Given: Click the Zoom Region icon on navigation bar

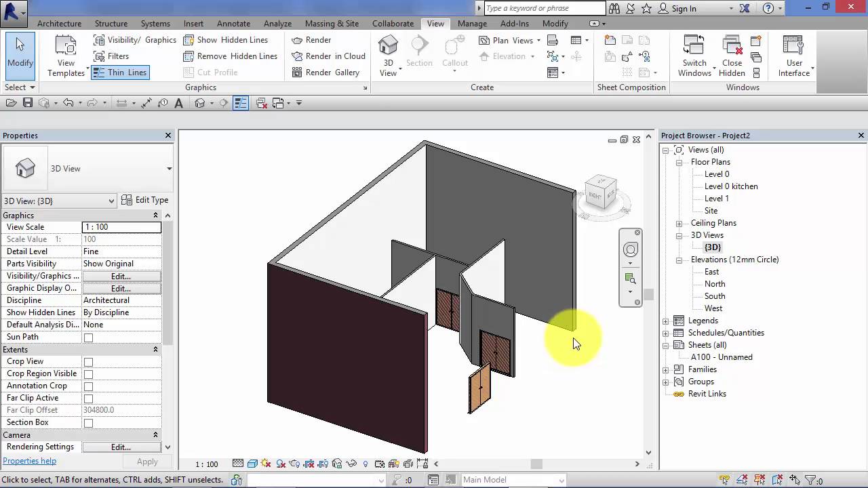Looking at the screenshot, I should [x=631, y=279].
